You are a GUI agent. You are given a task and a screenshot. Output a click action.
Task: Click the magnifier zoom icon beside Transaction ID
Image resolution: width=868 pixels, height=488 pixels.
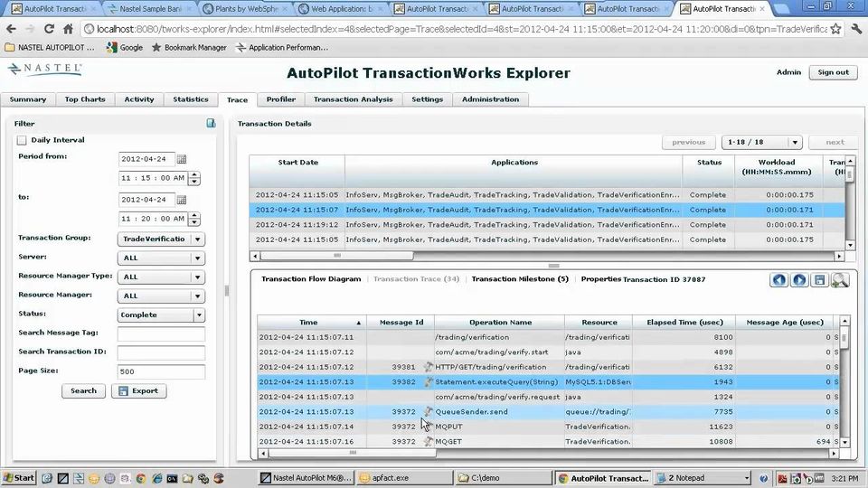840,280
